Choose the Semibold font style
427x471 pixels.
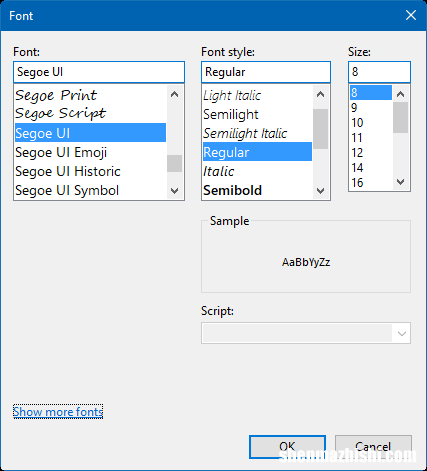257,190
